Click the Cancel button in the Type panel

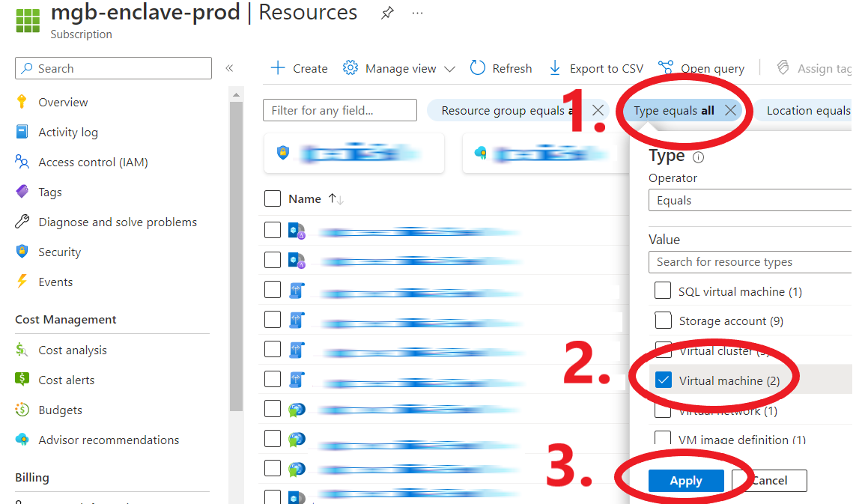click(770, 481)
